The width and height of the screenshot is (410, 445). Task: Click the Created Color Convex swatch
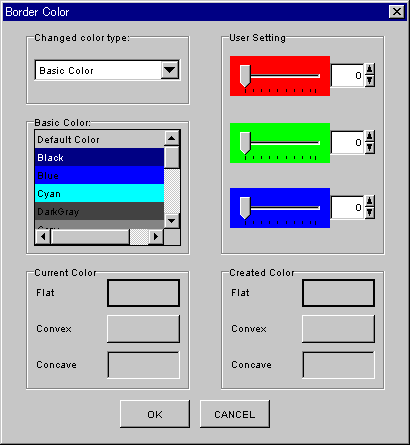pyautogui.click(x=338, y=329)
